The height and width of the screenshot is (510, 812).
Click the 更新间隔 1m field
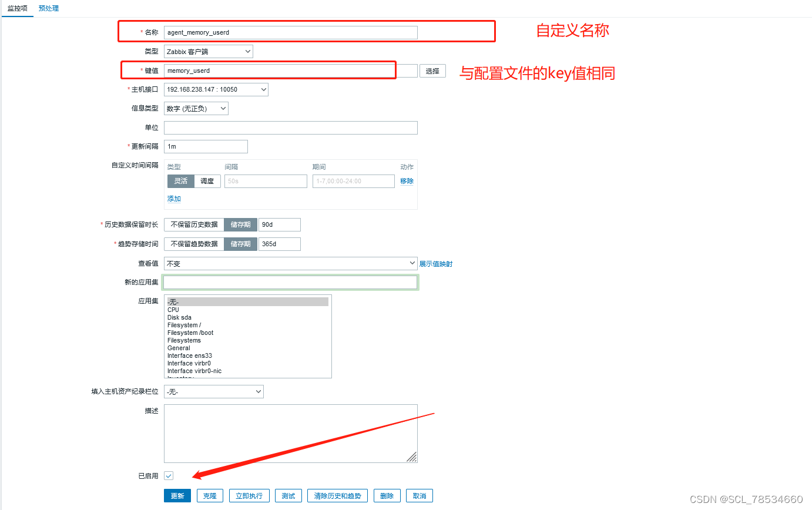click(206, 146)
